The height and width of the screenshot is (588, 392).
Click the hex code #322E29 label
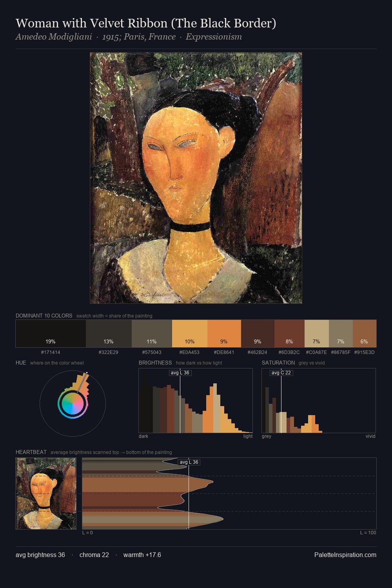(109, 352)
